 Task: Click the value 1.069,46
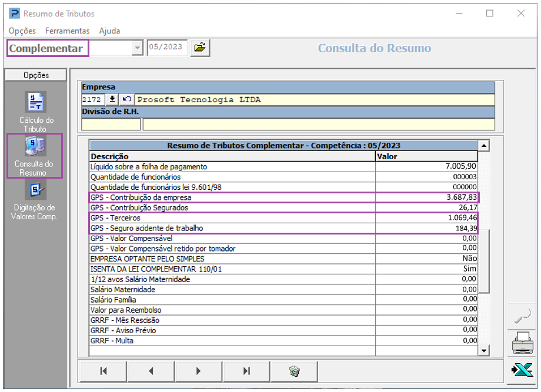[x=462, y=218]
